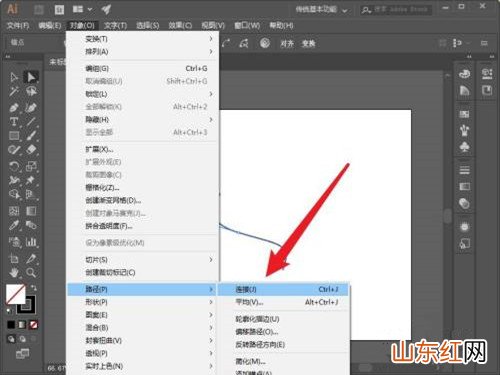The width and height of the screenshot is (500, 375).
Task: Expand the 实时上色(N) submenu
Action: [143, 366]
